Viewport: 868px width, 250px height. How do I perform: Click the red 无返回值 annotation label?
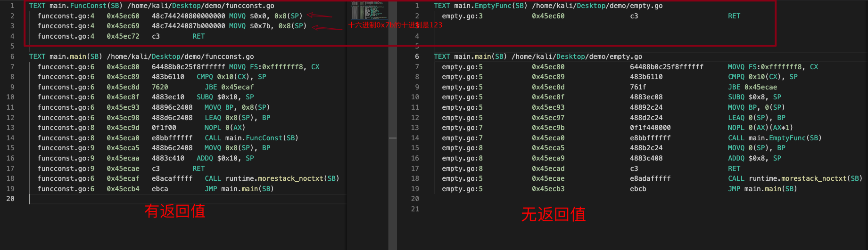coord(553,215)
